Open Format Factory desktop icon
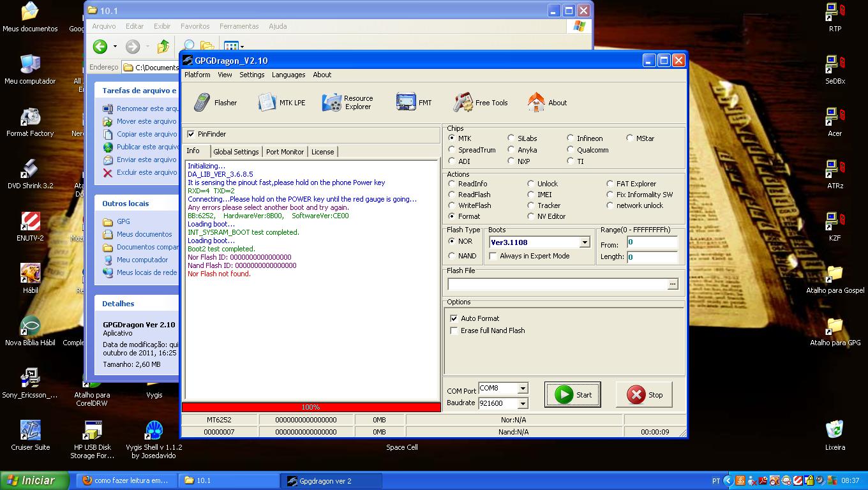The width and height of the screenshot is (868, 490). tap(29, 118)
